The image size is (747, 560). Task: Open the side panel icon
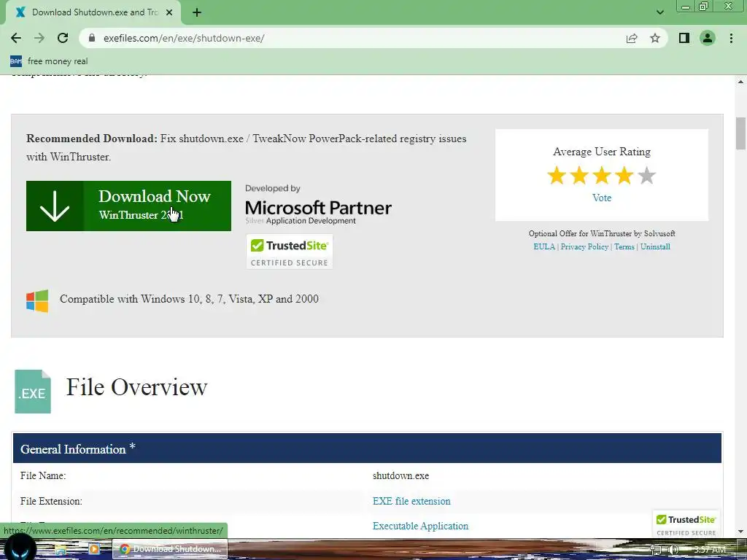[x=684, y=38]
